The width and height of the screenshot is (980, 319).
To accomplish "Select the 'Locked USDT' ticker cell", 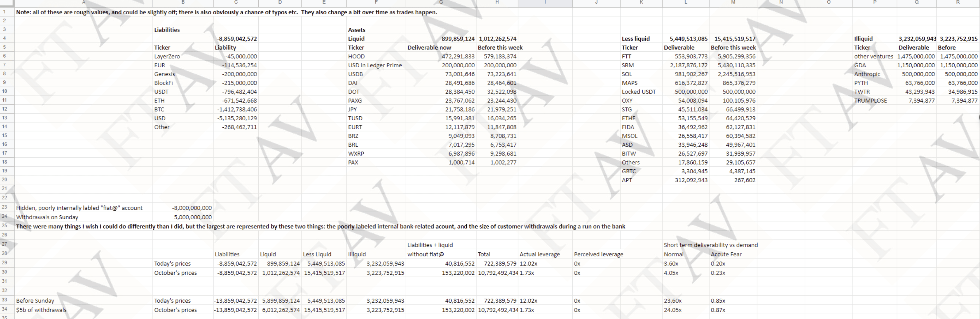I will 639,92.
